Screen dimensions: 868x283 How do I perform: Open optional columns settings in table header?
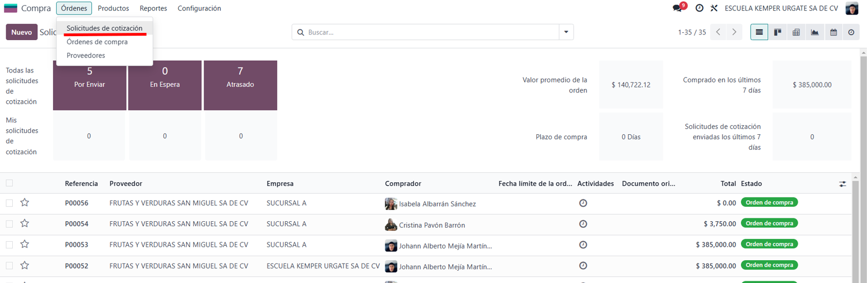click(x=842, y=184)
